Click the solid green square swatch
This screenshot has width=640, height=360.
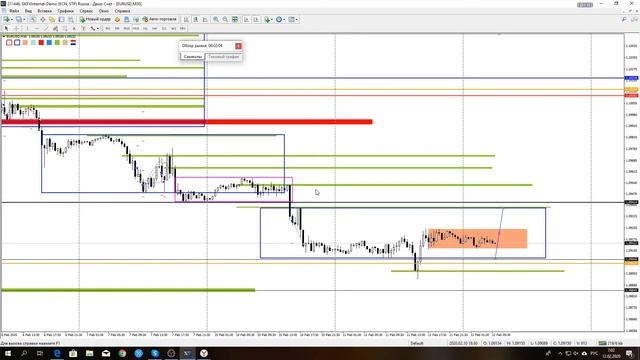tap(57, 42)
